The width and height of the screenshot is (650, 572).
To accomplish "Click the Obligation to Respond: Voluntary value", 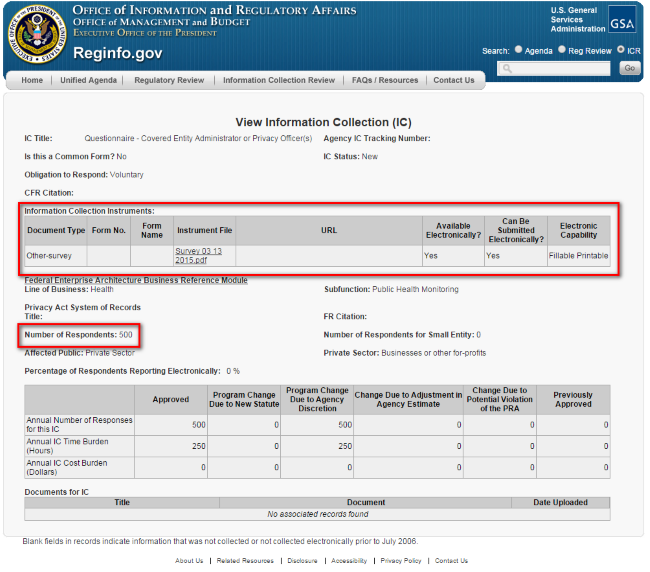I will click(x=126, y=175).
